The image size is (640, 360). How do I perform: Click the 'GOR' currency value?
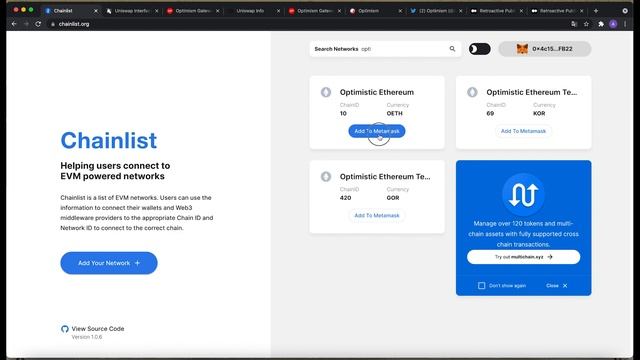(393, 198)
